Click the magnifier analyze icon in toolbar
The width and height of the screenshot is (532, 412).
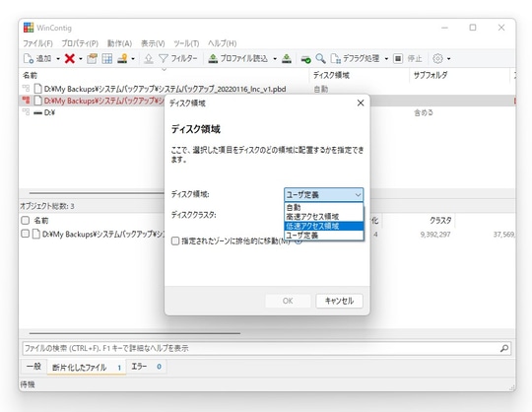tap(320, 59)
